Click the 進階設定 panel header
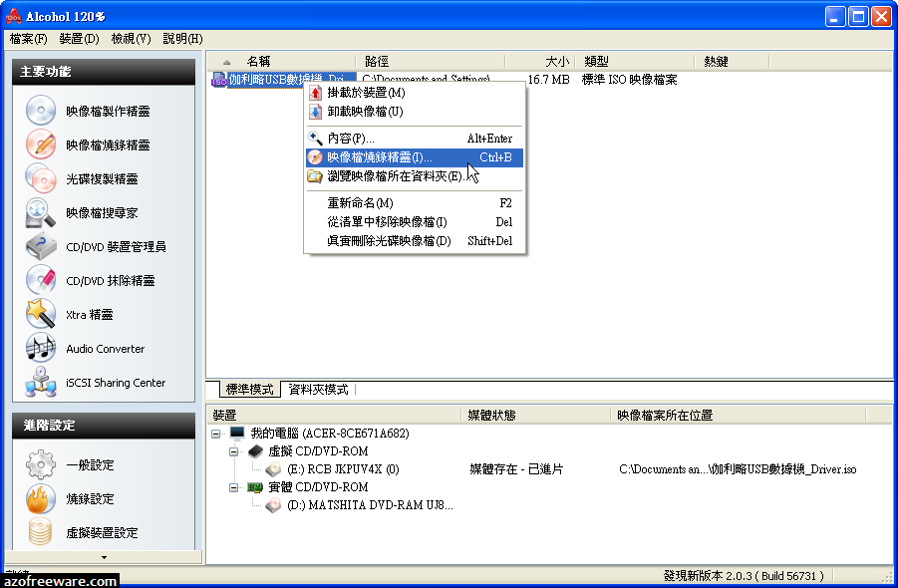 104,426
